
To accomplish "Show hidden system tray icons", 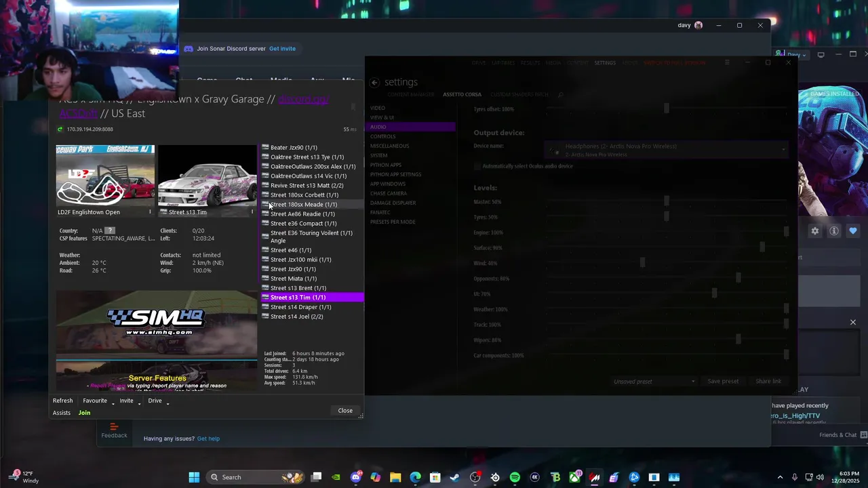I will point(780,477).
